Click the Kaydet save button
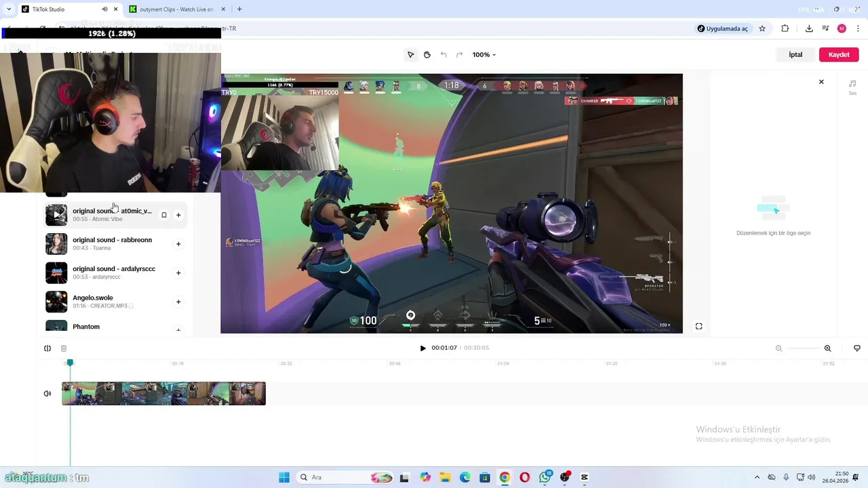This screenshot has width=868, height=488. [839, 55]
